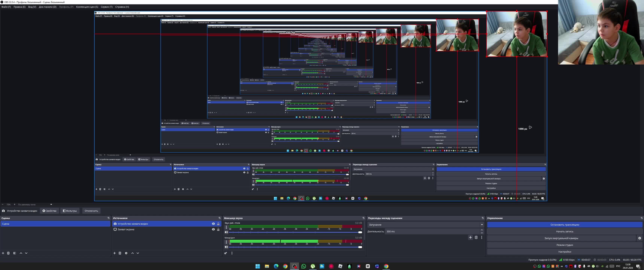Screen dimensions: 644x270
Task: Move selected source up with arrow icon
Action: point(133,253)
